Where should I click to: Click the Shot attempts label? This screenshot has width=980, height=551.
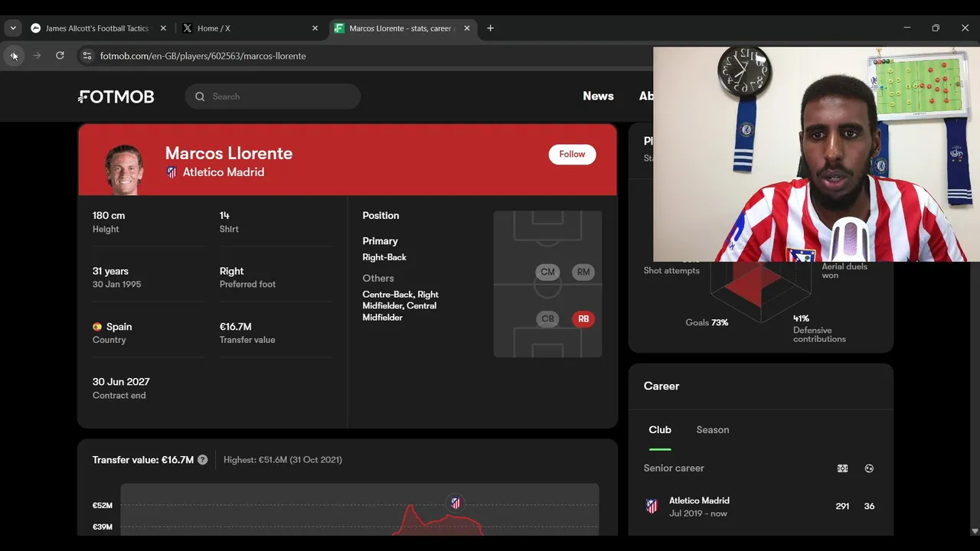pyautogui.click(x=671, y=271)
